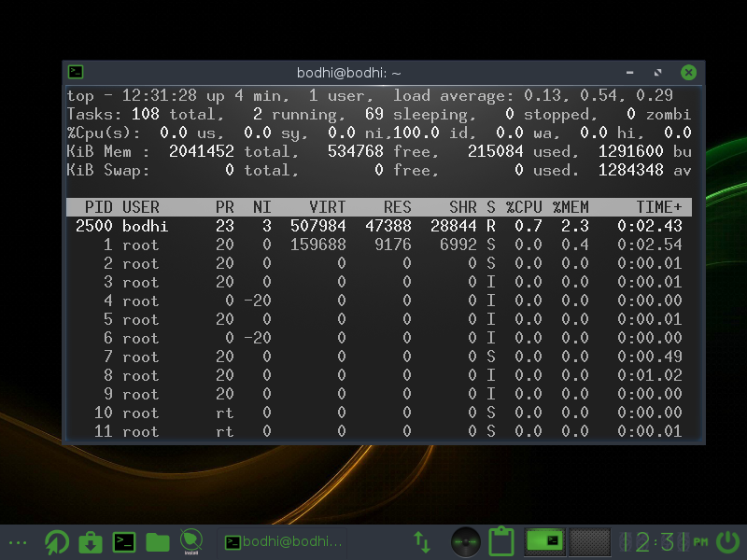Open the green file manager folder
Screen dimensions: 747x560
158,542
